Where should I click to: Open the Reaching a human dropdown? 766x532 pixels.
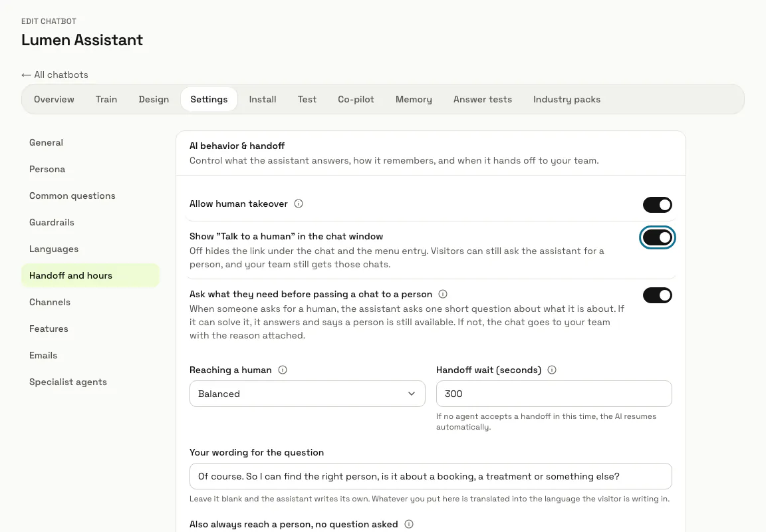pyautogui.click(x=307, y=394)
